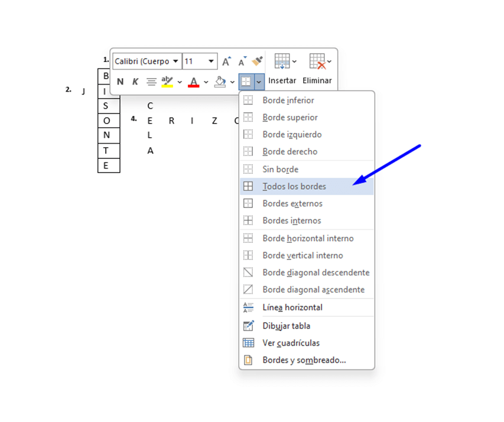Select Borde diagonal ascendente
This screenshot has height=422, width=504.
pos(307,290)
